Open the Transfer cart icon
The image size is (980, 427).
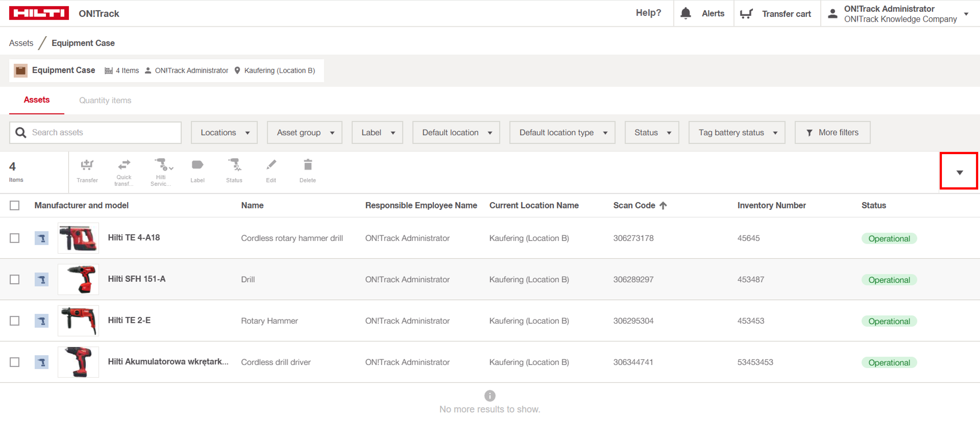(x=746, y=14)
